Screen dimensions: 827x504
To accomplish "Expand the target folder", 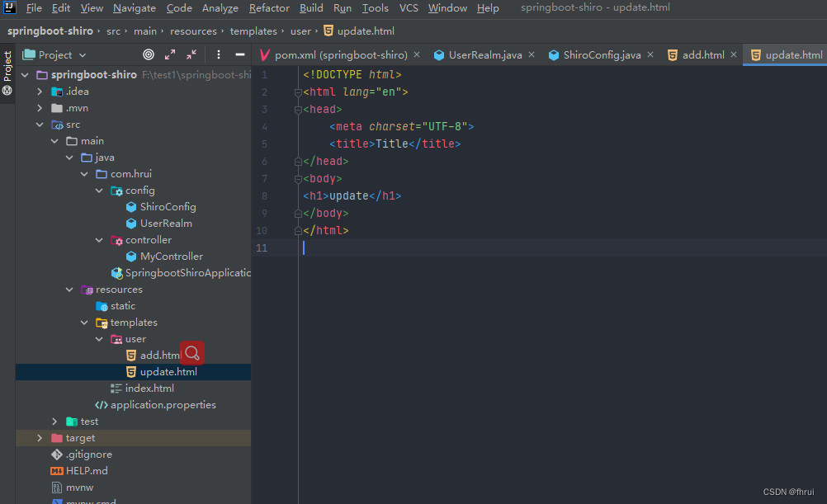I will (40, 438).
